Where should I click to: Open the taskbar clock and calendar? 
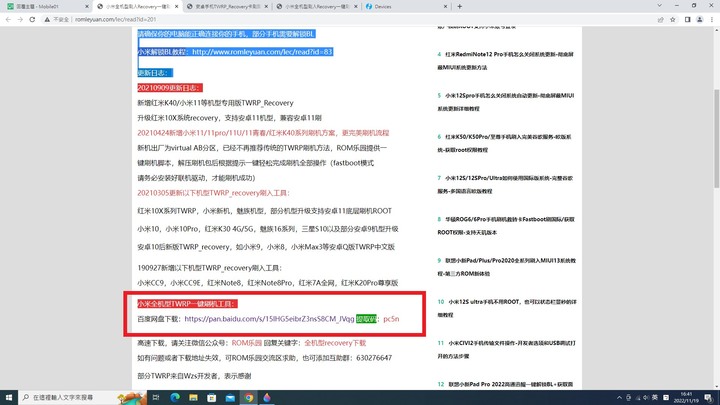click(686, 398)
